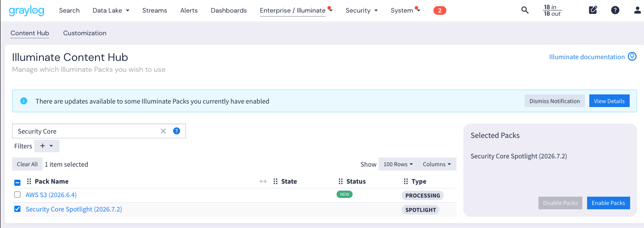Open the search query help icon
The height and width of the screenshot is (228, 644).
tap(176, 131)
